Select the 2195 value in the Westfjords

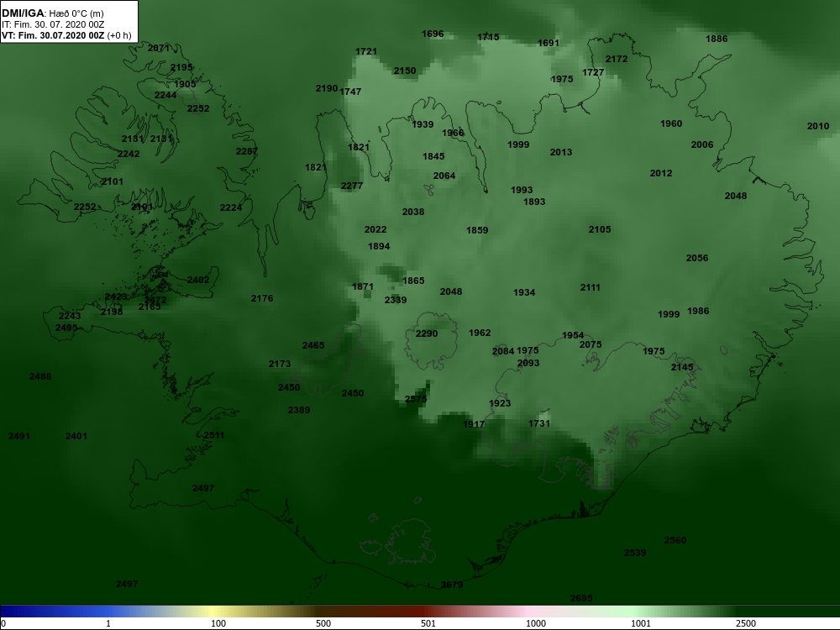[181, 67]
